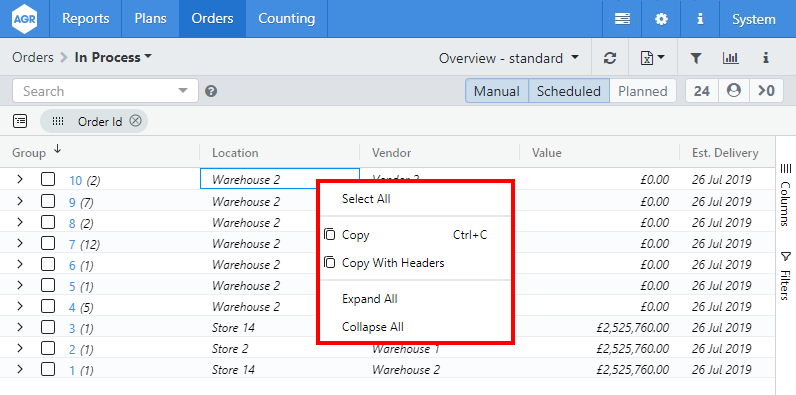Image resolution: width=796 pixels, height=395 pixels.
Task: Open the Filters side panel
Action: pos(785,275)
